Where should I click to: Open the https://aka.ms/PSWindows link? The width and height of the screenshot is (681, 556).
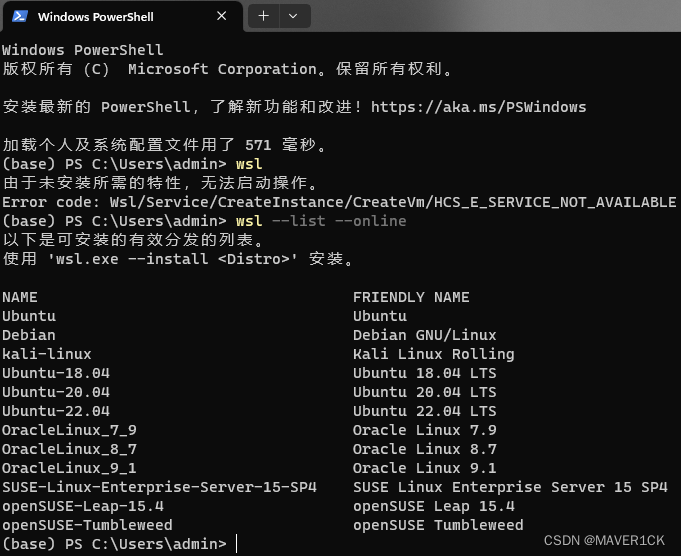[x=478, y=107]
